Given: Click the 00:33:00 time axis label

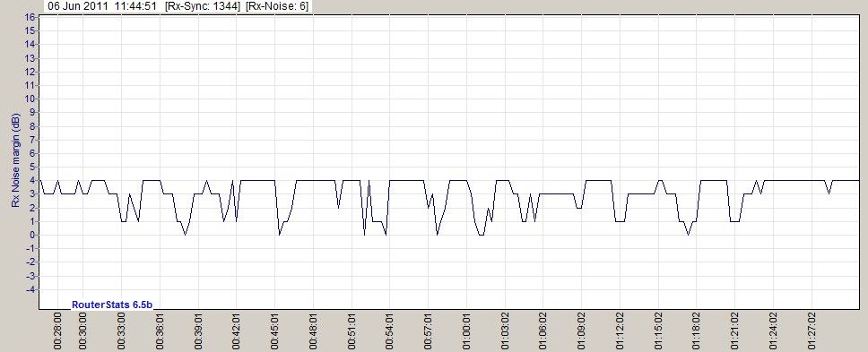Looking at the screenshot, I should coord(122,331).
